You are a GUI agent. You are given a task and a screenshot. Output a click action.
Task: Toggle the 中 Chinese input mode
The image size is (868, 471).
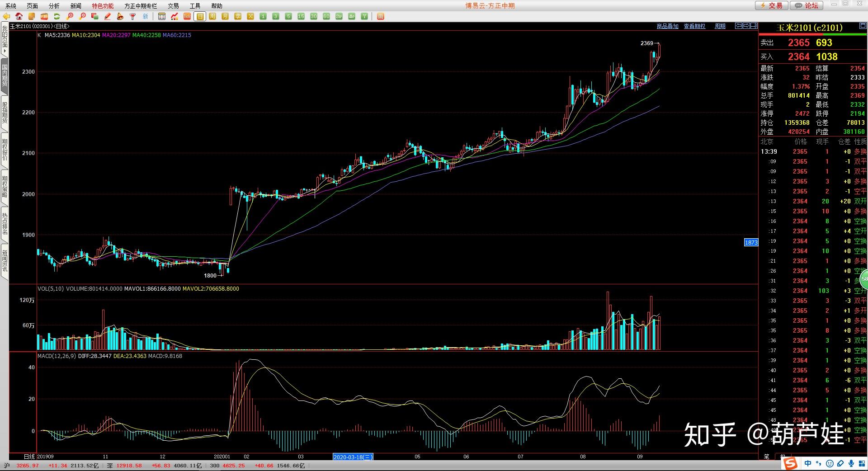coord(808,463)
